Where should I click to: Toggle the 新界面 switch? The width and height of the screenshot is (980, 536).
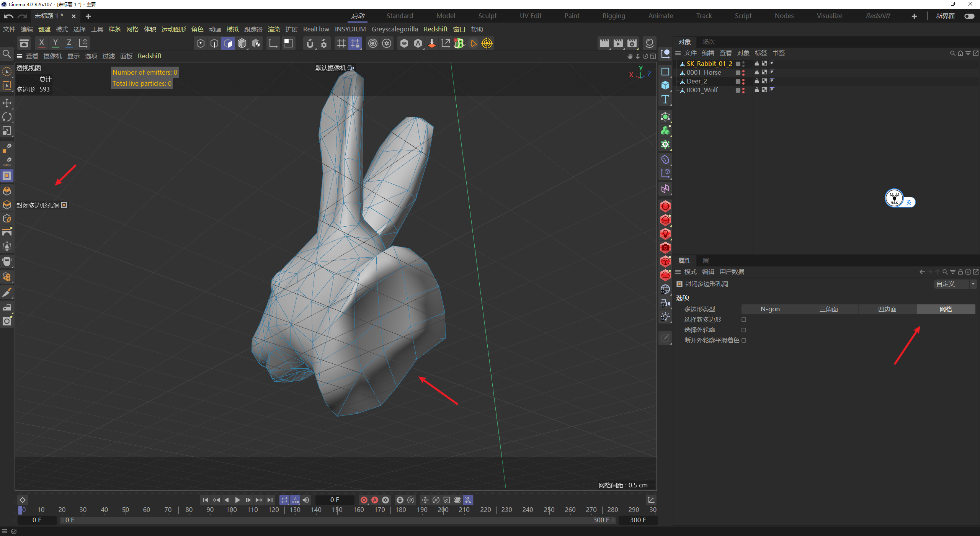(x=969, y=16)
